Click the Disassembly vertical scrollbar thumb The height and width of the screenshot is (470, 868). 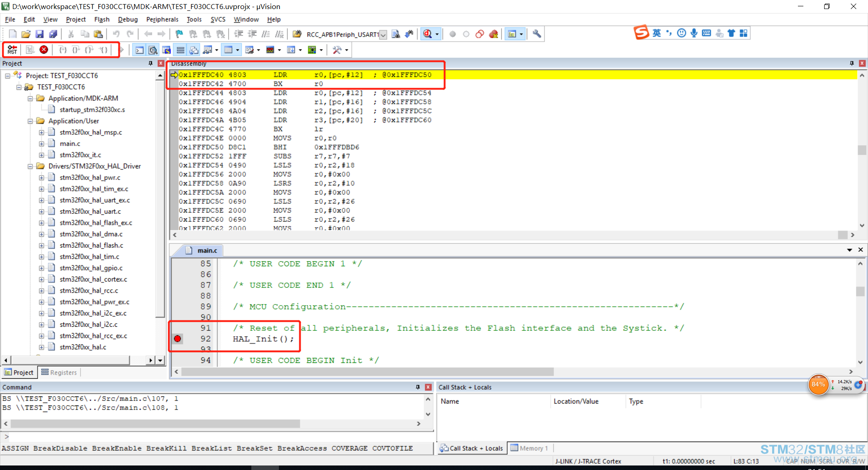pos(862,150)
